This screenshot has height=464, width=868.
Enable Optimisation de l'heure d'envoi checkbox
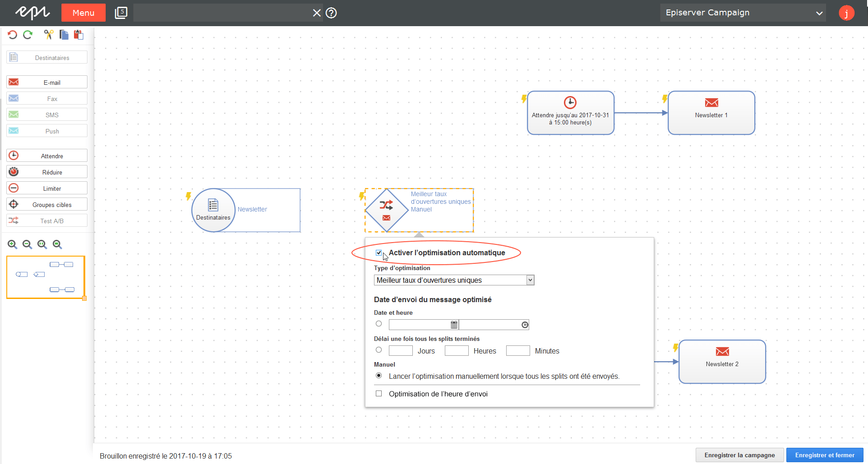[379, 394]
